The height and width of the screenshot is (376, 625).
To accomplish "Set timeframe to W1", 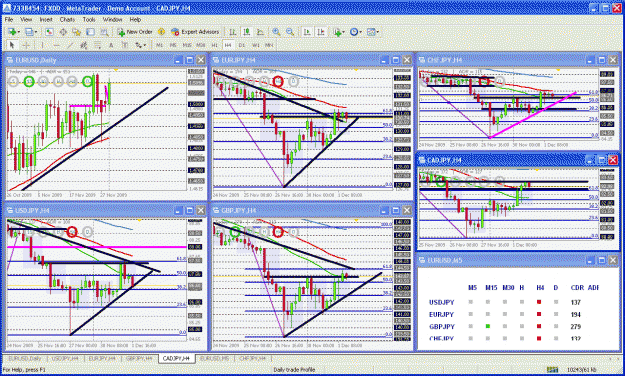I will tap(256, 45).
